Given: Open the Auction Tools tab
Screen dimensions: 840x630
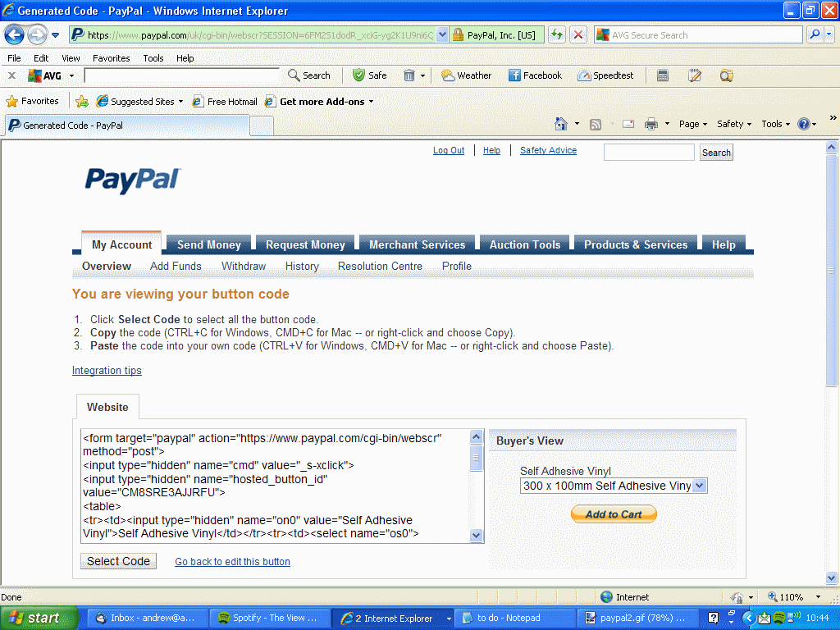Looking at the screenshot, I should (524, 244).
